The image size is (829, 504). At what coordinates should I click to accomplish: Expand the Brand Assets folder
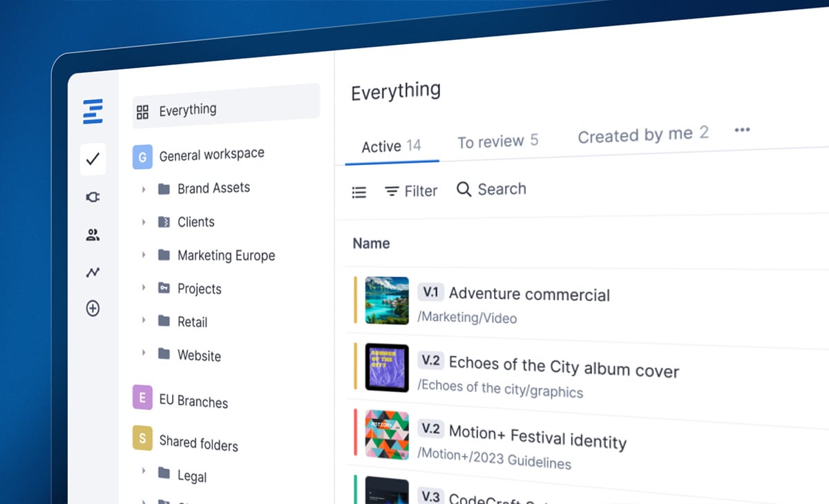(144, 188)
